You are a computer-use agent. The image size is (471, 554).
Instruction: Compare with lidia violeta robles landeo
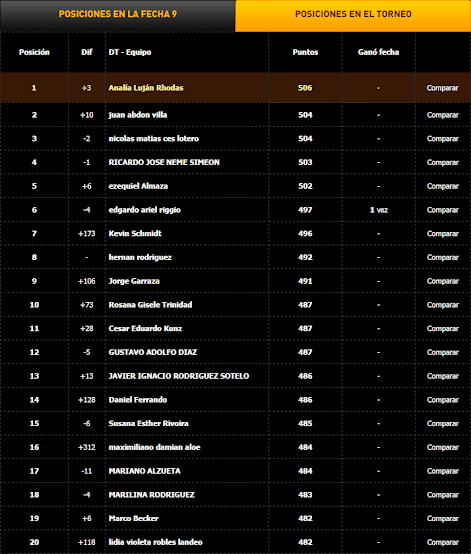pos(442,542)
